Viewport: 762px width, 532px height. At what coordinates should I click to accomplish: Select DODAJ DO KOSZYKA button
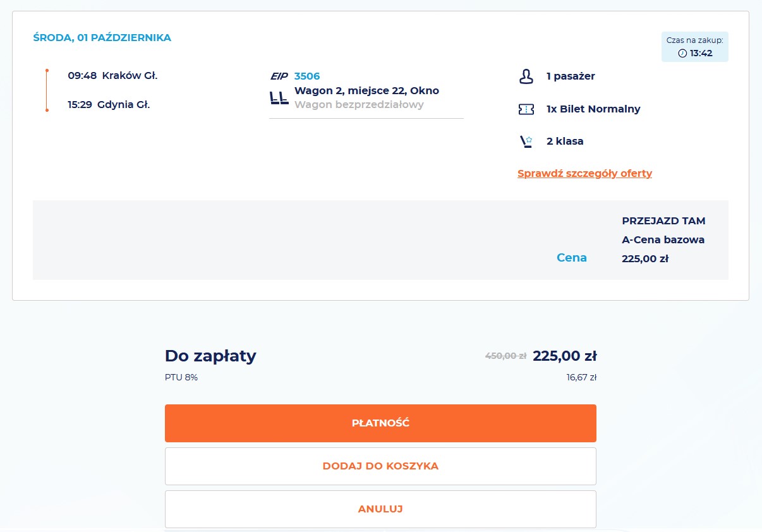pos(380,466)
